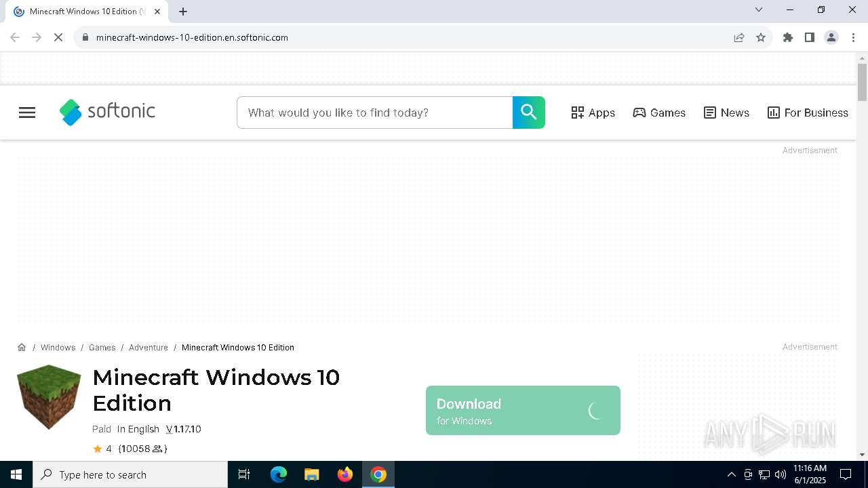Click the browser back arrow
868x488 pixels.
pyautogui.click(x=15, y=37)
